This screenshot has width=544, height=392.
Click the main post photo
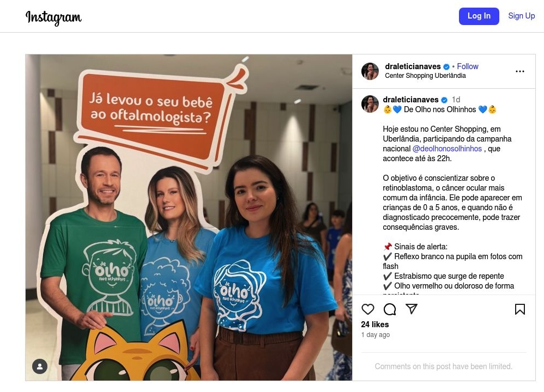click(x=189, y=217)
